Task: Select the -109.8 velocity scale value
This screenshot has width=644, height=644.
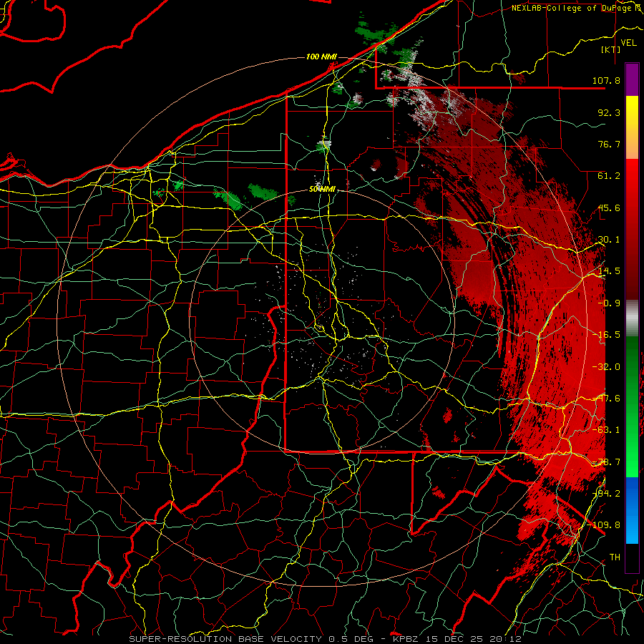Action: coord(604,525)
